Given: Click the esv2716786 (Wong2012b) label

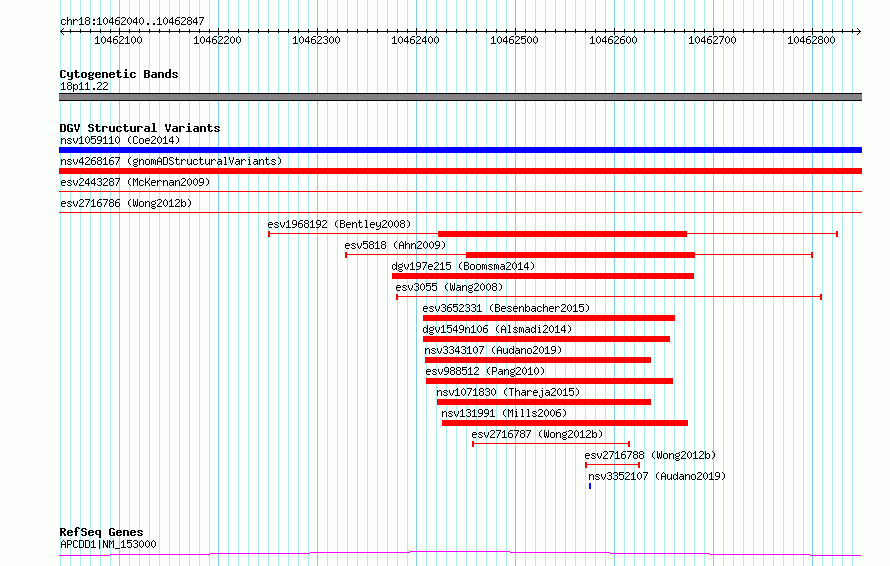Looking at the screenshot, I should click(x=126, y=203).
